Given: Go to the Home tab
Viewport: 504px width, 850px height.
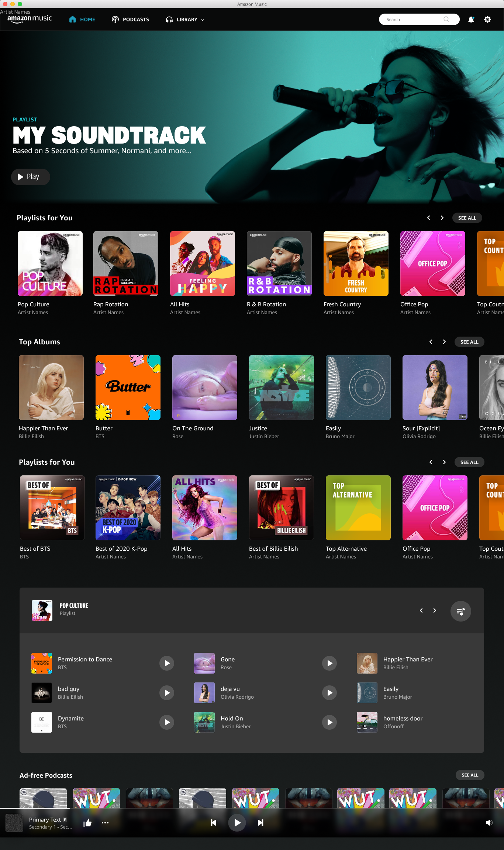Looking at the screenshot, I should [x=82, y=20].
